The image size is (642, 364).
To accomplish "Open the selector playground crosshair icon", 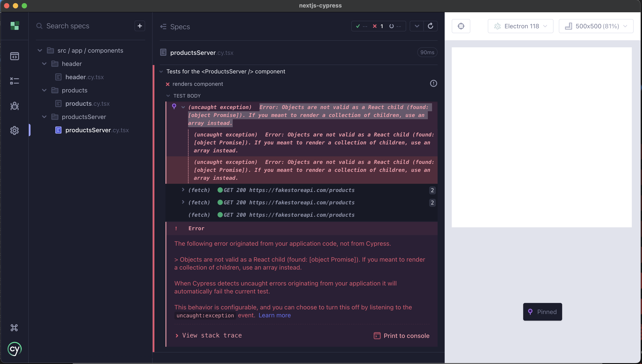I will 461,26.
